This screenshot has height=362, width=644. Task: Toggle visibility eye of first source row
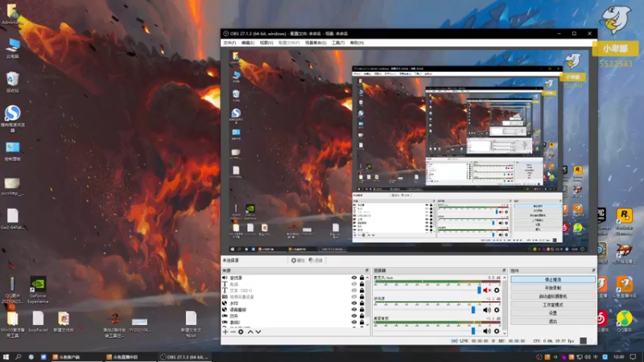354,278
